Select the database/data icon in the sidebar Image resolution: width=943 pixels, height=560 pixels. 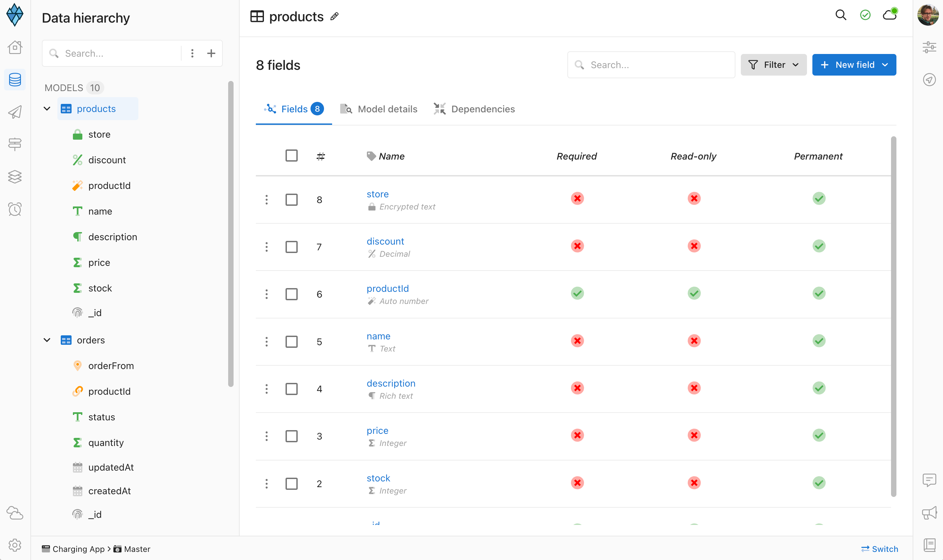(15, 80)
